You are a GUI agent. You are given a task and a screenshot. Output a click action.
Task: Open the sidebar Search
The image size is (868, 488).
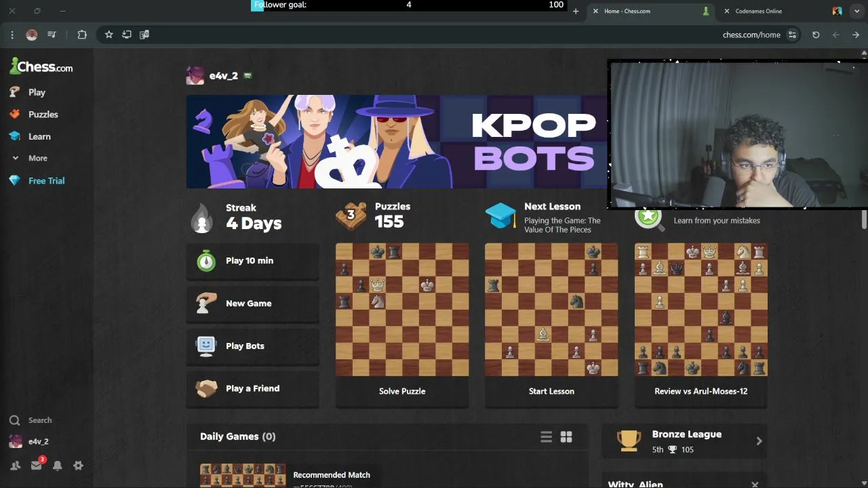pos(30,420)
